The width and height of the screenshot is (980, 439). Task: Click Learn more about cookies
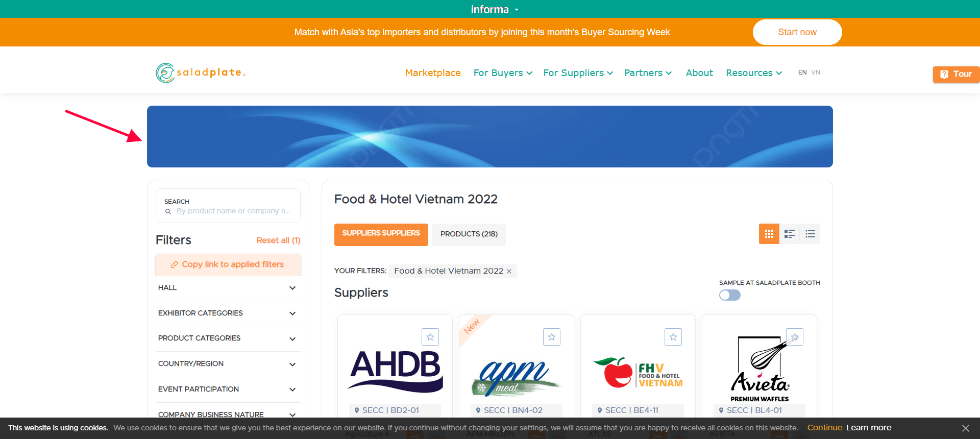[869, 428]
